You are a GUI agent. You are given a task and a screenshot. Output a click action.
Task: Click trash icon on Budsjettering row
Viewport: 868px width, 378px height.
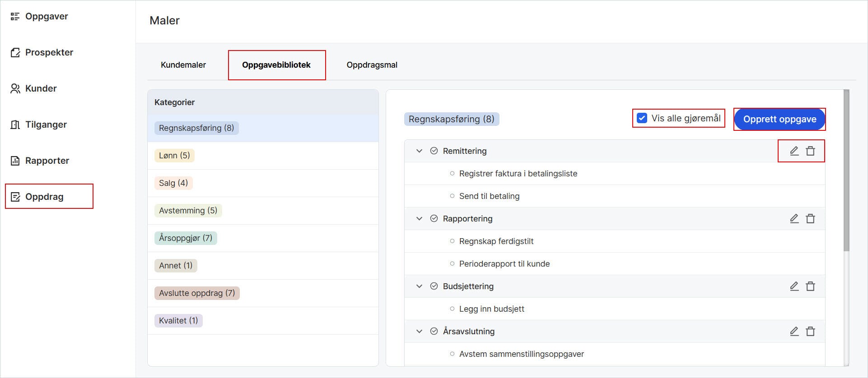point(811,286)
